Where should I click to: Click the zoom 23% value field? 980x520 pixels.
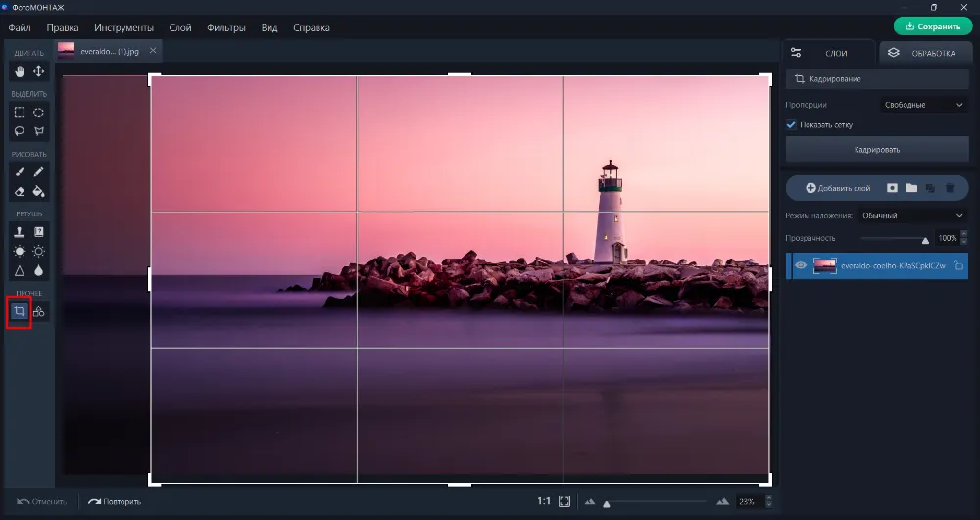[749, 501]
